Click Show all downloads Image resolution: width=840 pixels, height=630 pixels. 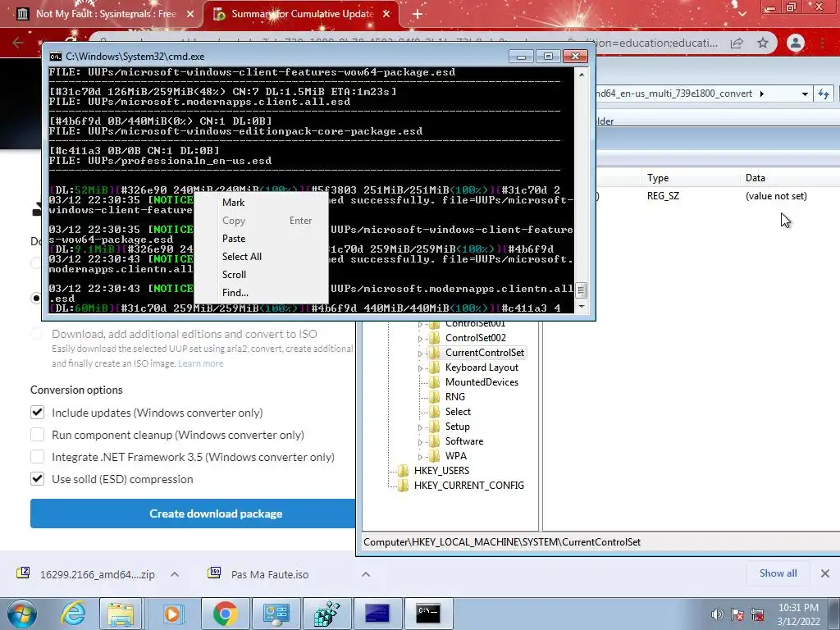coord(778,573)
